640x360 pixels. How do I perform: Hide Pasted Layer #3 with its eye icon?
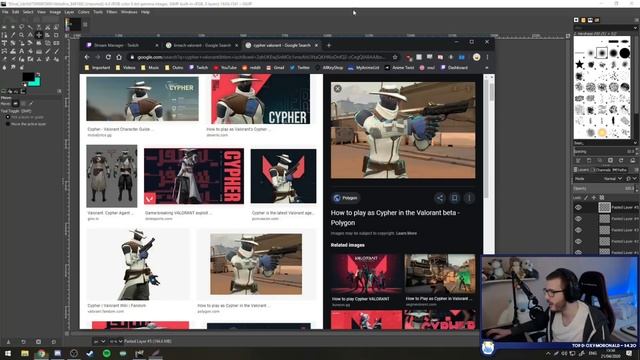coord(578,230)
